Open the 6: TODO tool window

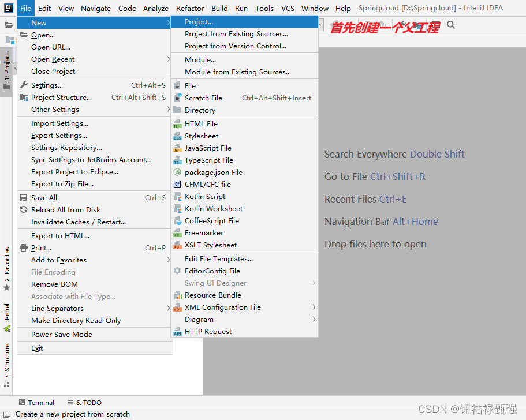[84, 402]
